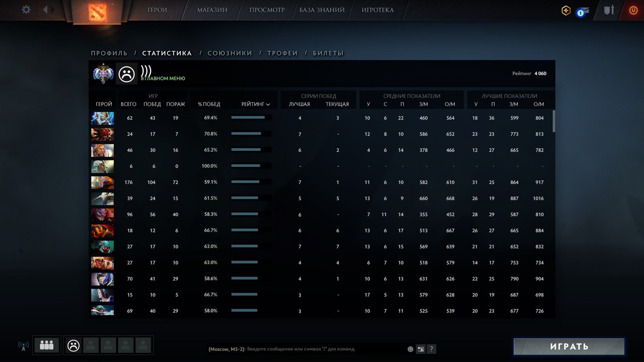Open the mail icon with notification badge

(583, 11)
